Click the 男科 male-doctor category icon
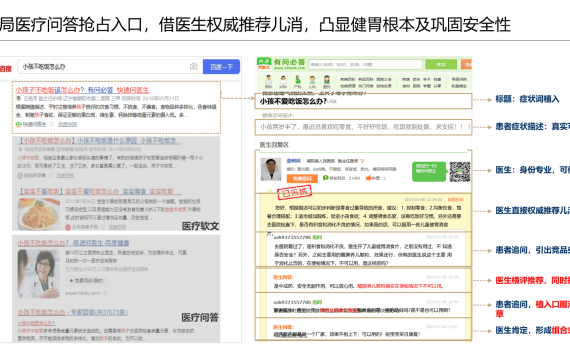570x360 pixels. 269,81
